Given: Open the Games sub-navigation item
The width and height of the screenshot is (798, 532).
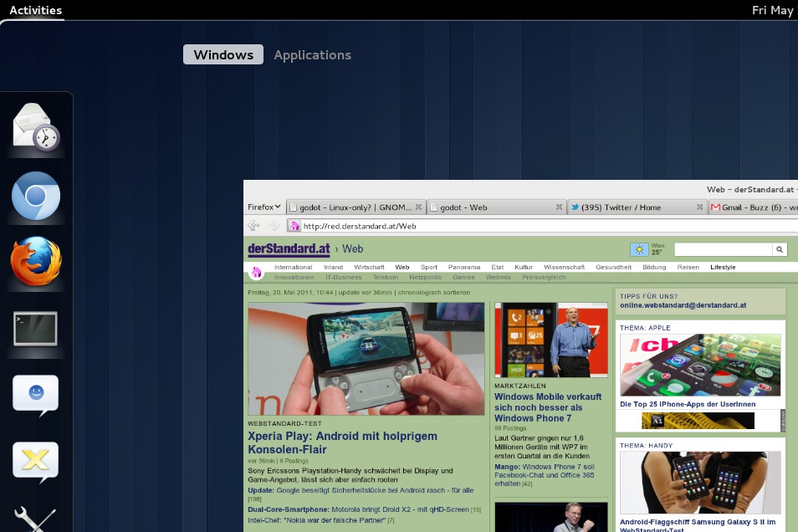Looking at the screenshot, I should tap(463, 278).
